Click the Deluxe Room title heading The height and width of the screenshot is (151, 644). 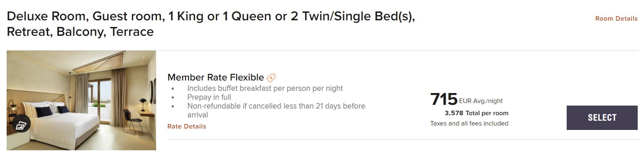211,24
